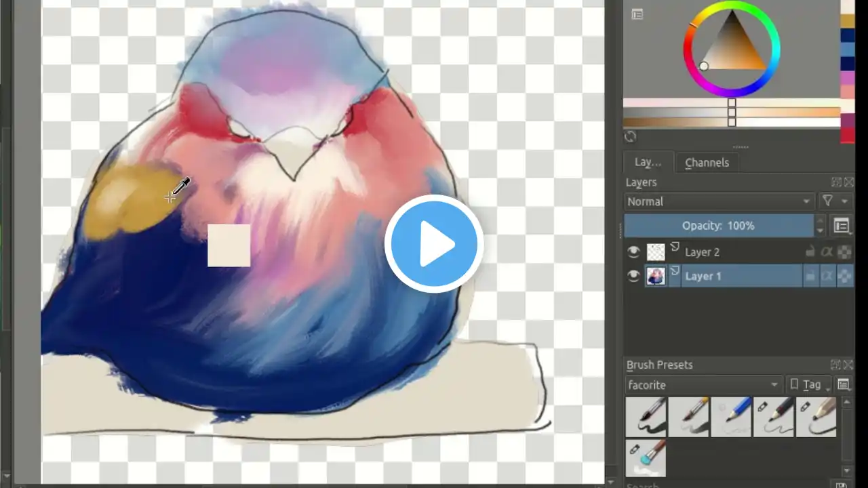
Task: Switch to the Layers tab
Action: point(647,163)
